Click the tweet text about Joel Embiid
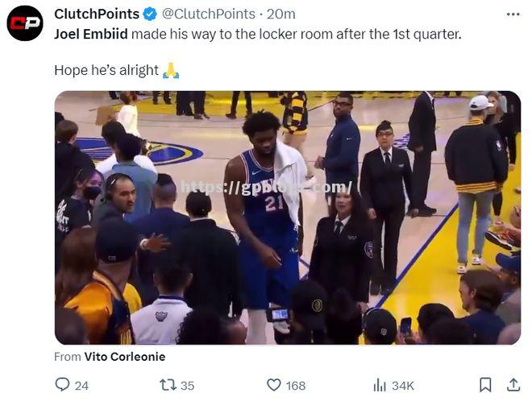Image resolution: width=532 pixels, height=401 pixels. click(258, 35)
